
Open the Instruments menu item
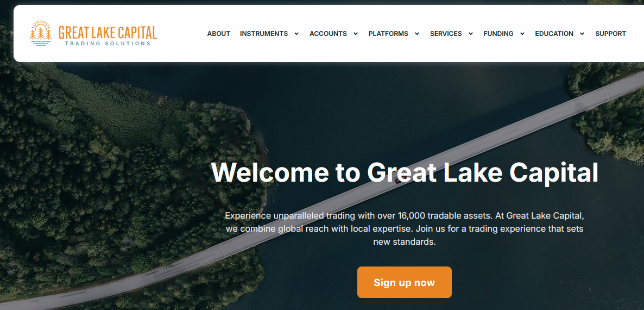click(x=264, y=34)
